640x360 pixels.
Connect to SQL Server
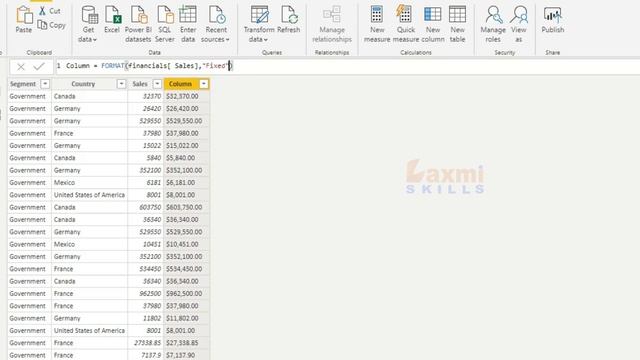(x=165, y=24)
